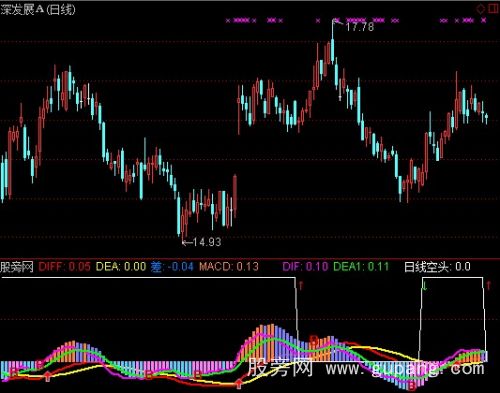Click the red diamond icon at top right

480,9
